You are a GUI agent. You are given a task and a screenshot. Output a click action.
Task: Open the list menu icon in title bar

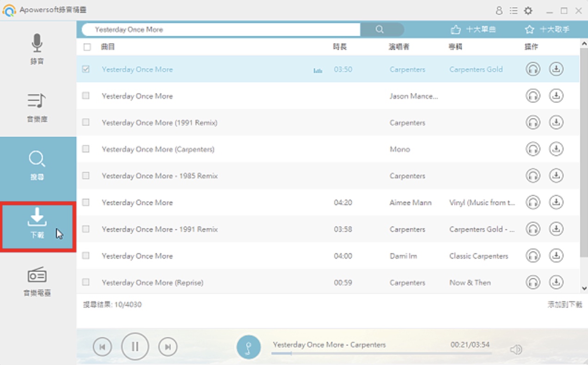514,11
